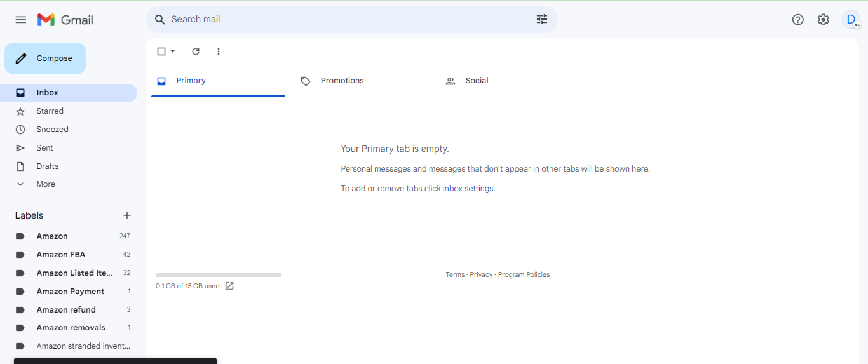Open the Drafts folder
This screenshot has height=364, width=868.
(x=69, y=166)
